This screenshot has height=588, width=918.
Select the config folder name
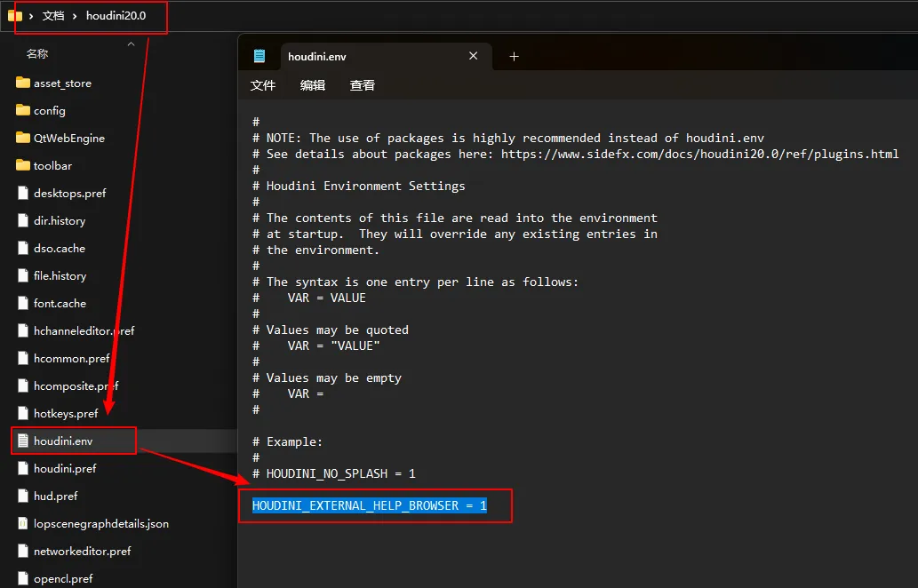pos(50,110)
